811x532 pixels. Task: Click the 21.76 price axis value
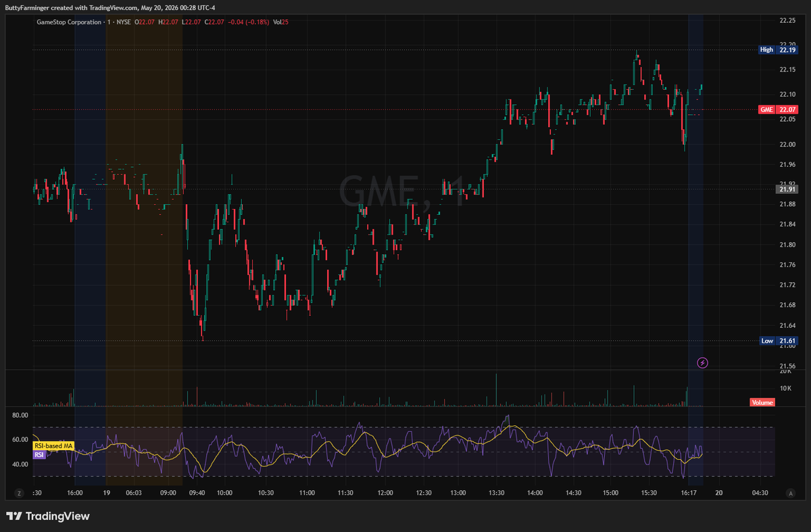787,265
